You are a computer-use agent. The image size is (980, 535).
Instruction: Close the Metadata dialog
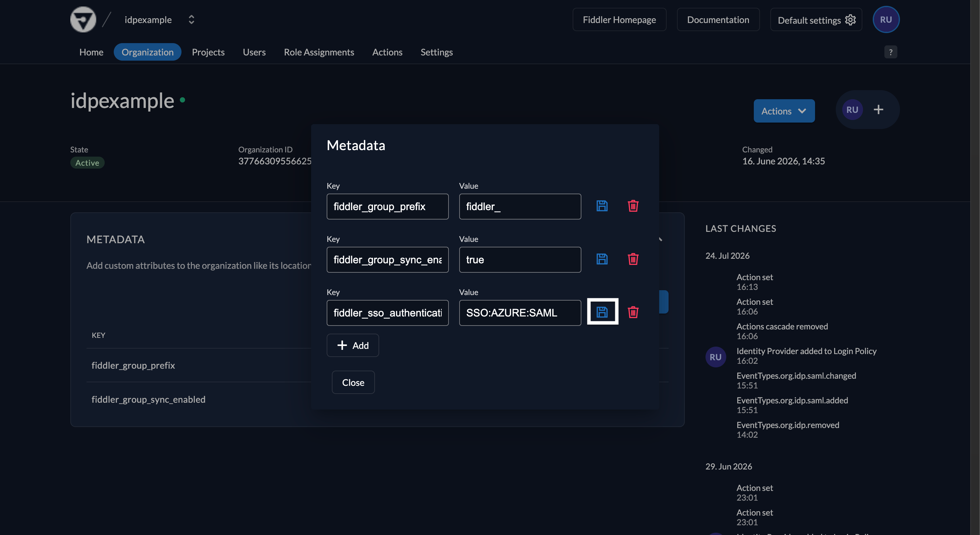point(353,382)
